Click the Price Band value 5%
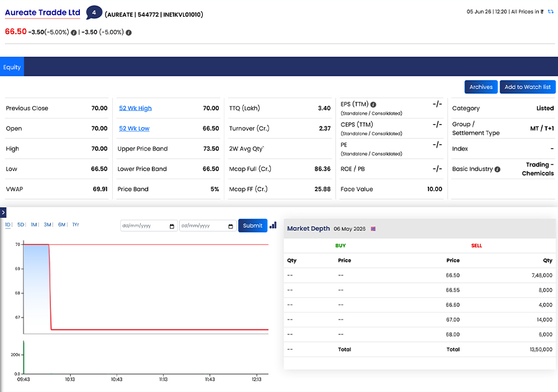Image resolution: width=558 pixels, height=392 pixels. [x=215, y=189]
